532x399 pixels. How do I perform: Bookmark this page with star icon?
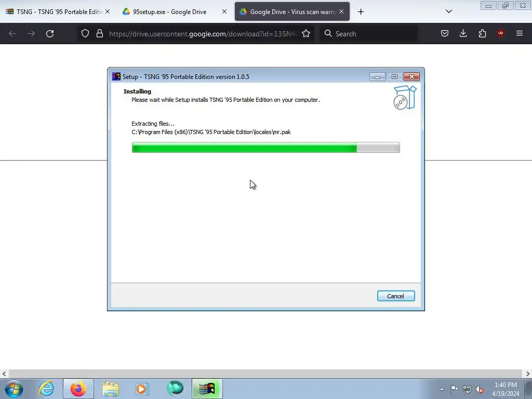306,33
